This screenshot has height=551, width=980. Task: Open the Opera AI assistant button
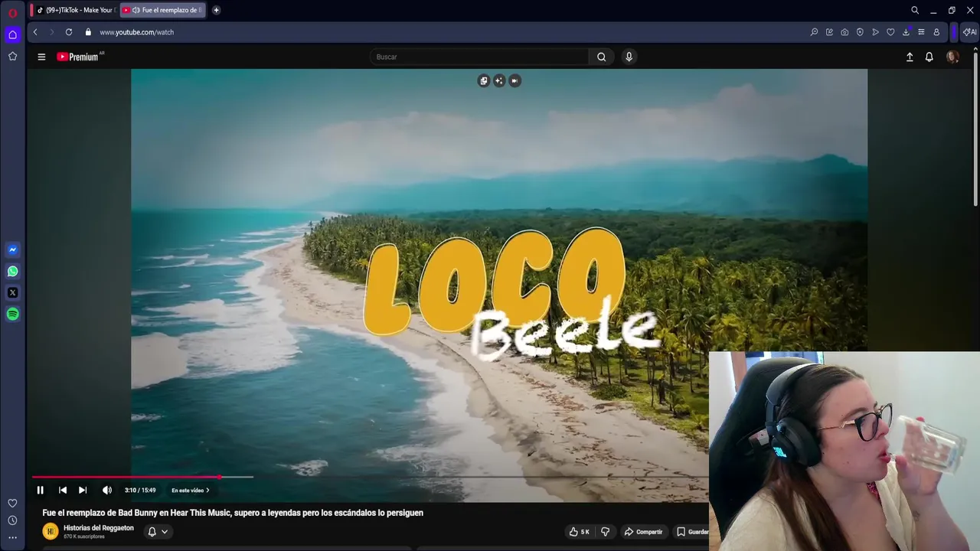click(969, 32)
